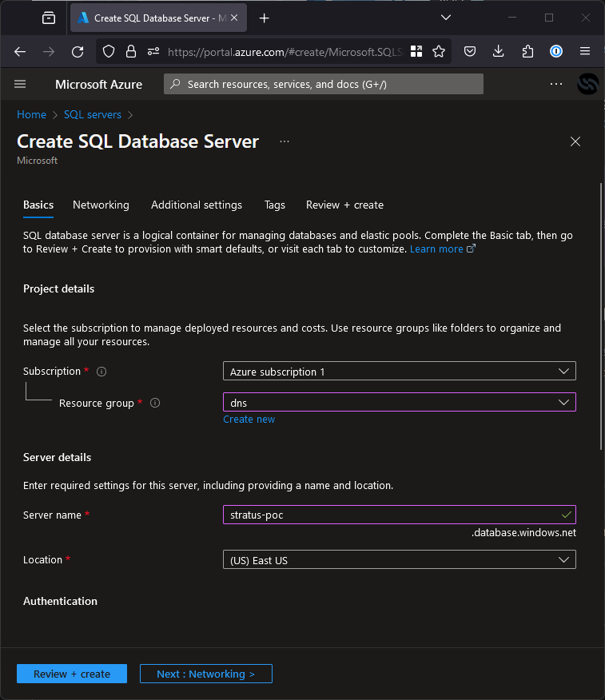
Task: Click the site security padlock icon
Action: point(131,52)
